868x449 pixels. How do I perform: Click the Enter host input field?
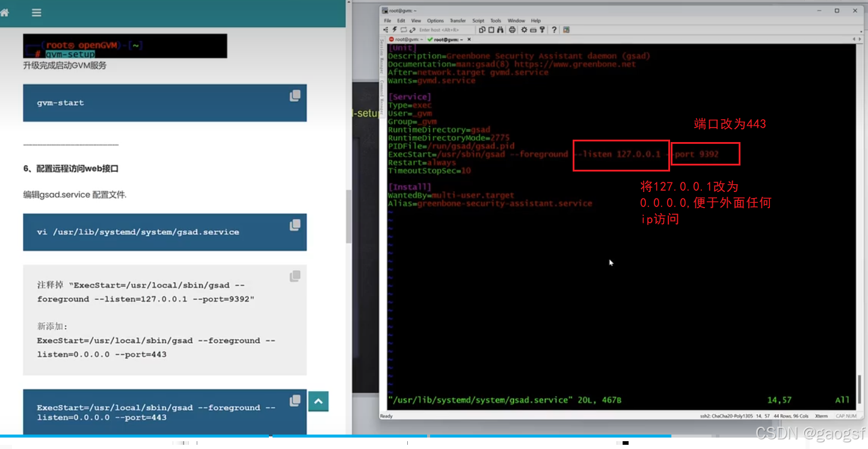tap(445, 29)
